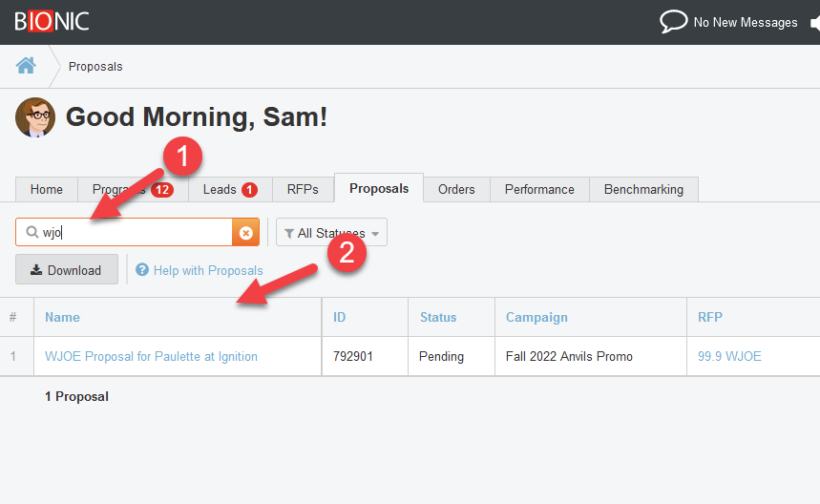Clear the search with the orange X

pos(245,233)
